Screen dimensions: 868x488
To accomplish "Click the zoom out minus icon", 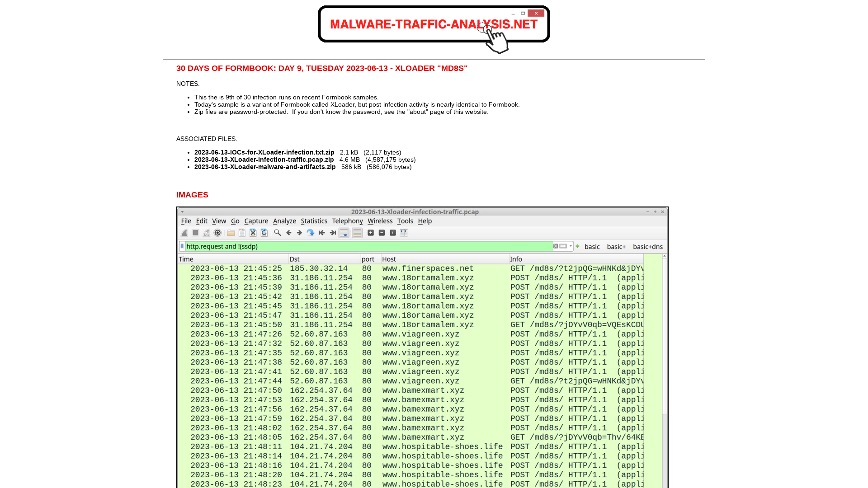I will point(382,233).
